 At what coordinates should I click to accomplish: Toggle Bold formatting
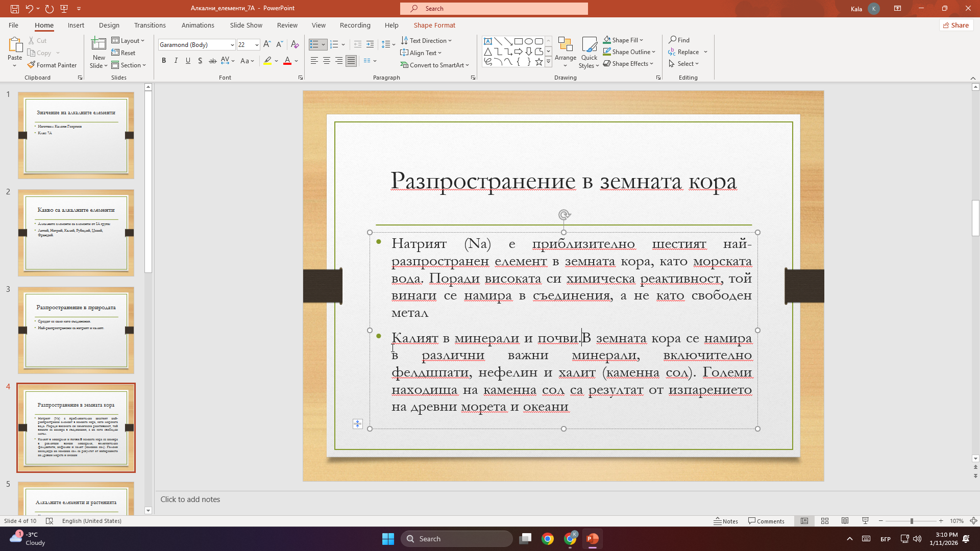pyautogui.click(x=164, y=61)
